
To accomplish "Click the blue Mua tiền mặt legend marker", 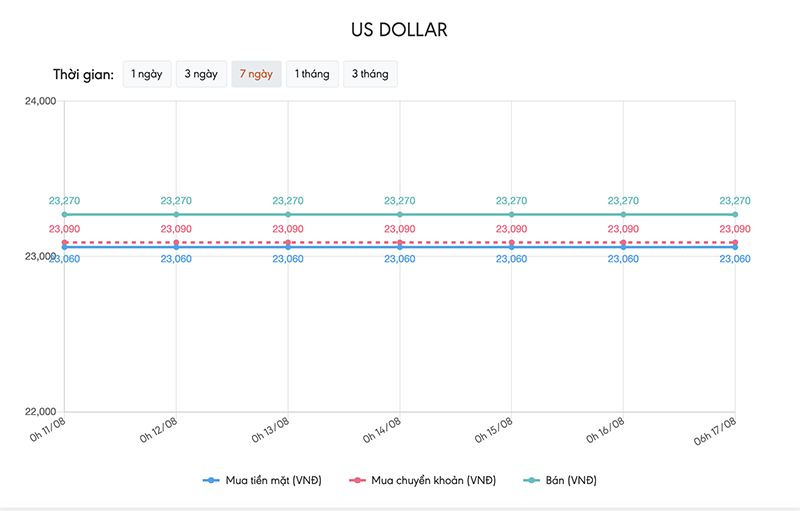I will [x=210, y=480].
